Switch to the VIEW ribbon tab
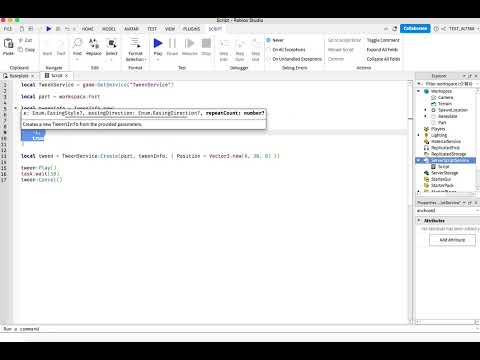This screenshot has height=360, width=480. (x=170, y=29)
